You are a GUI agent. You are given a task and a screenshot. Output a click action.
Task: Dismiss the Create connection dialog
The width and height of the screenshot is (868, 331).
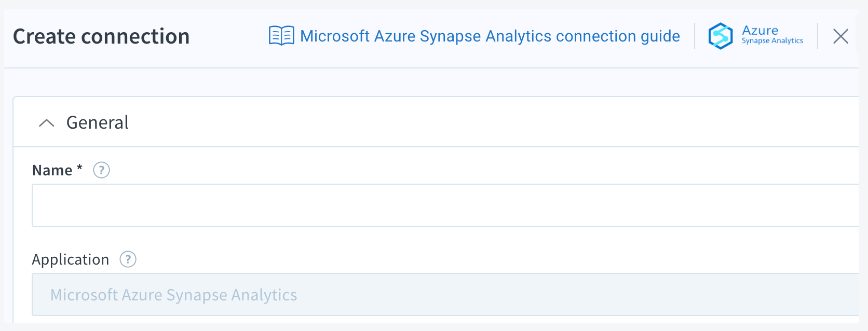click(x=840, y=36)
